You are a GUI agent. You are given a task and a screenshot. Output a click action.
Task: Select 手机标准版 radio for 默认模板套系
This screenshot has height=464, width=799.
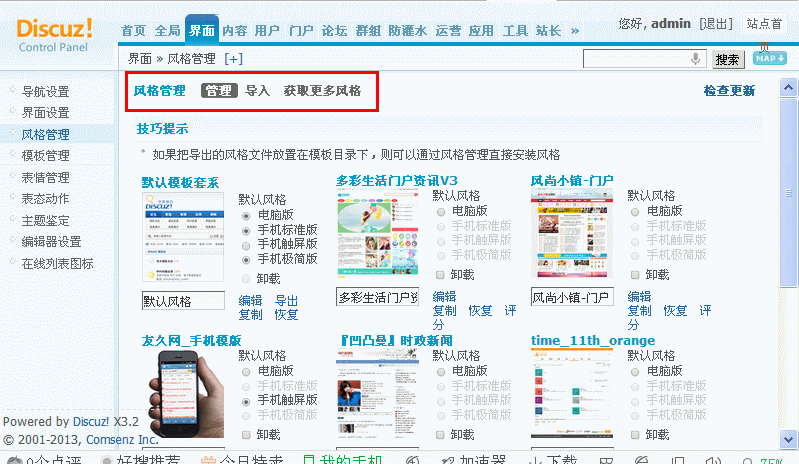point(246,231)
